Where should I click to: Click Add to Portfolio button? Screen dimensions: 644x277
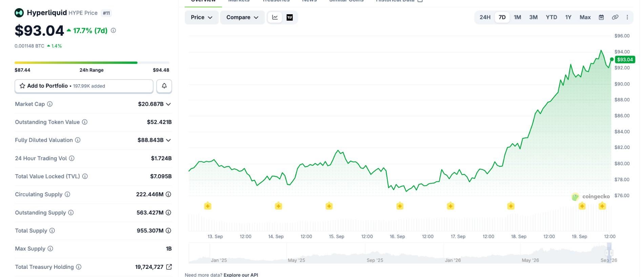84,86
